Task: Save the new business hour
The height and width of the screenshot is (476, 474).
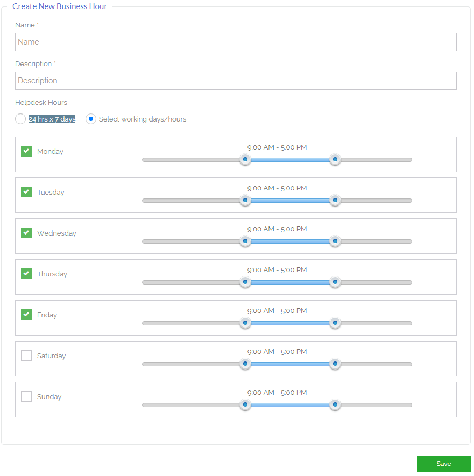Action: (x=444, y=464)
